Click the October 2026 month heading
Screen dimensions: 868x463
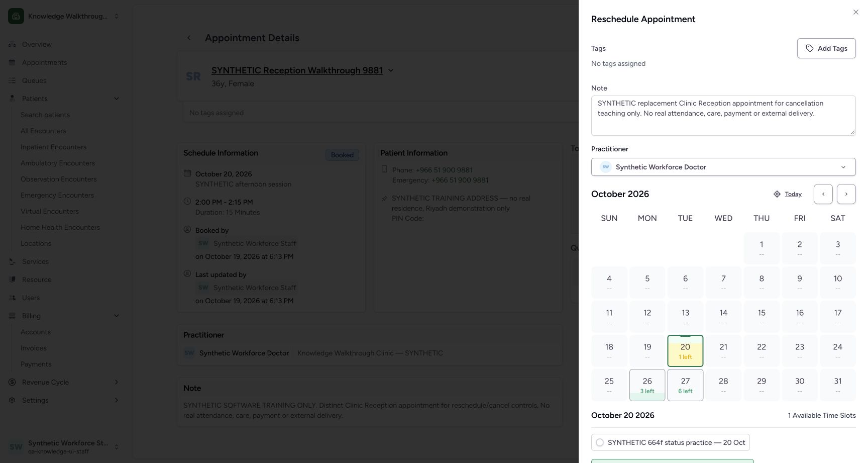tap(620, 194)
